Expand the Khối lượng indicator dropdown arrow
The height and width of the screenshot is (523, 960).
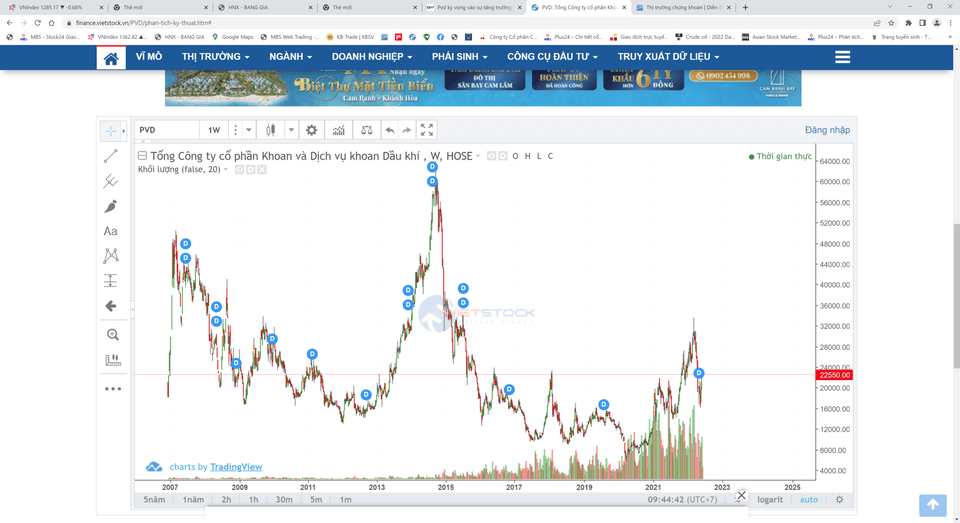pyautogui.click(x=226, y=170)
